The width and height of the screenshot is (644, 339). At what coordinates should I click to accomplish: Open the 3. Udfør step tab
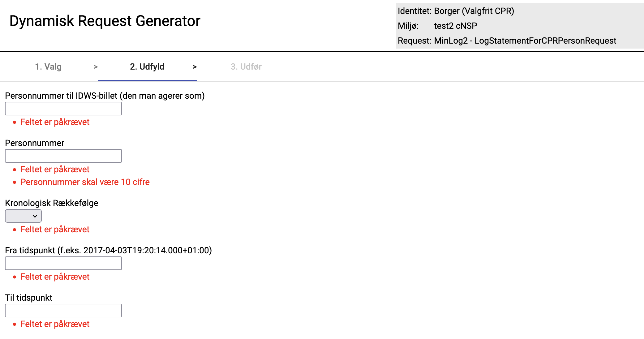click(x=246, y=67)
